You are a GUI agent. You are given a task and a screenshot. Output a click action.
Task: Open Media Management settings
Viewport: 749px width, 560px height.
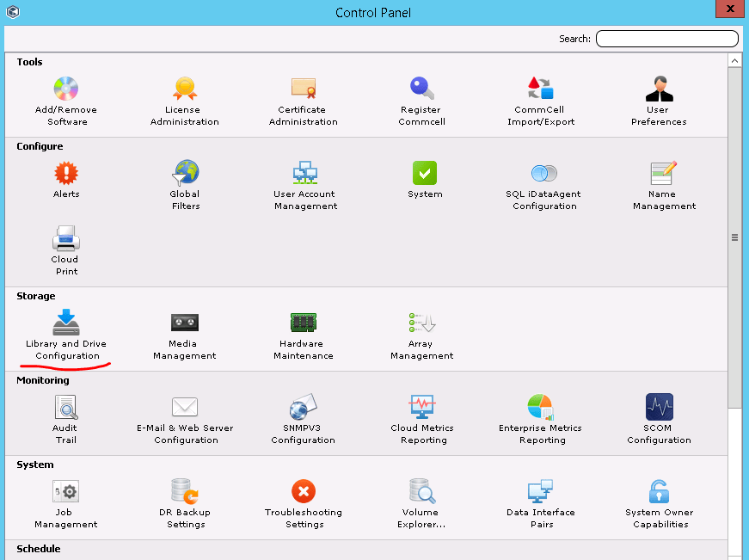[184, 334]
